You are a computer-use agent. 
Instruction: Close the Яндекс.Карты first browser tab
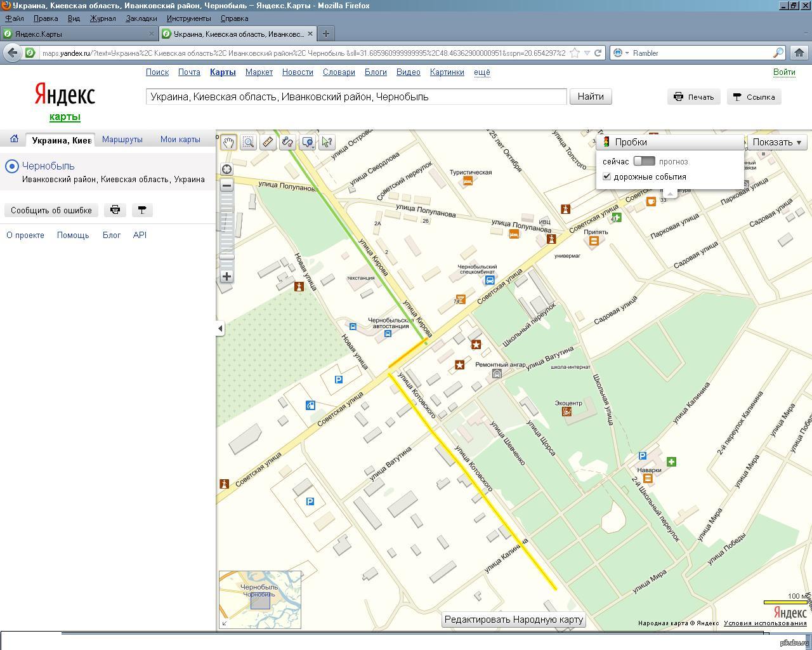click(x=152, y=34)
